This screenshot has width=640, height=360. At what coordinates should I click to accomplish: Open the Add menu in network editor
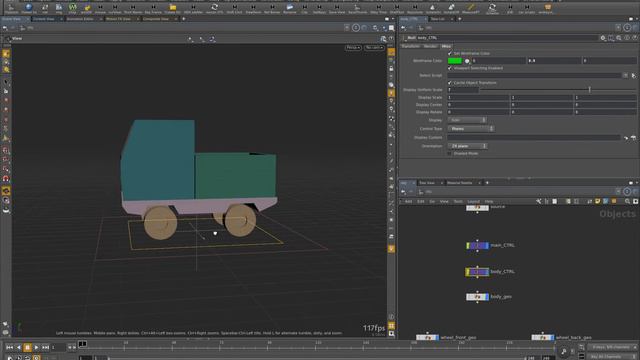click(408, 202)
